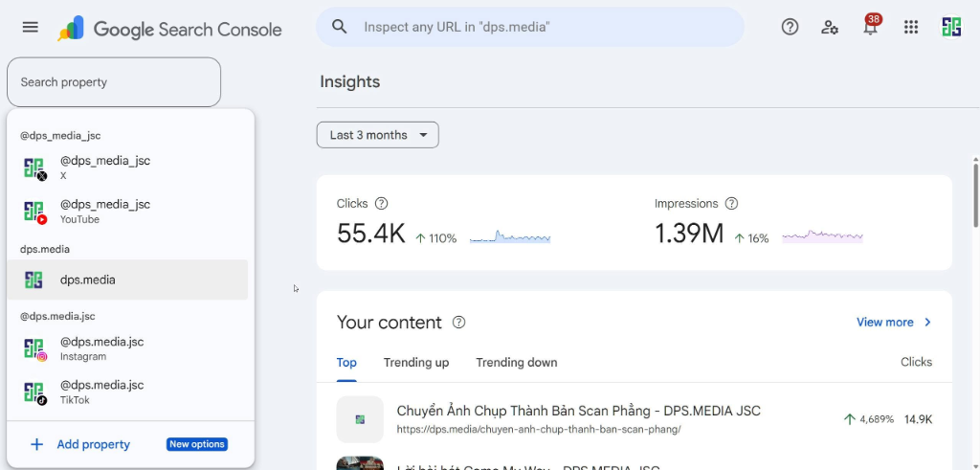The width and height of the screenshot is (980, 470).
Task: Select the dps.media property
Action: click(127, 280)
